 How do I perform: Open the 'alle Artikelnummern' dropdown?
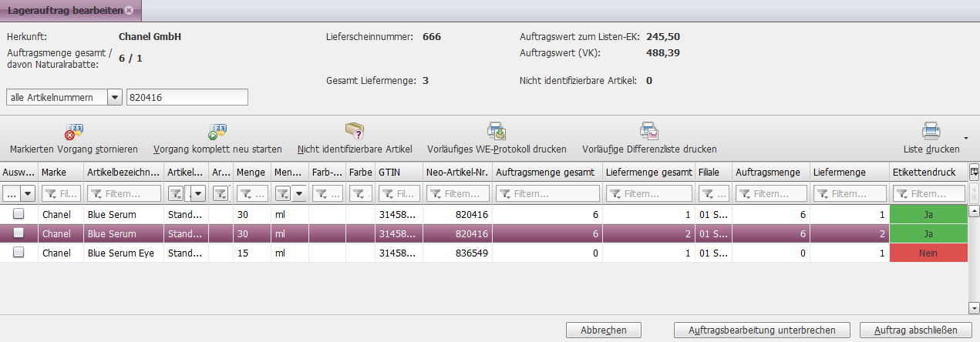point(115,97)
